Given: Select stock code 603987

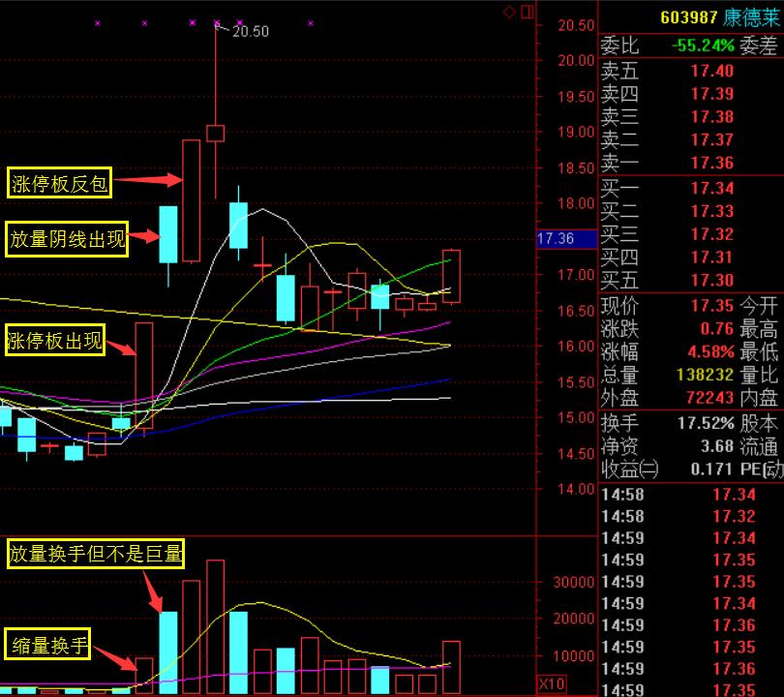Looking at the screenshot, I should click(x=688, y=17).
